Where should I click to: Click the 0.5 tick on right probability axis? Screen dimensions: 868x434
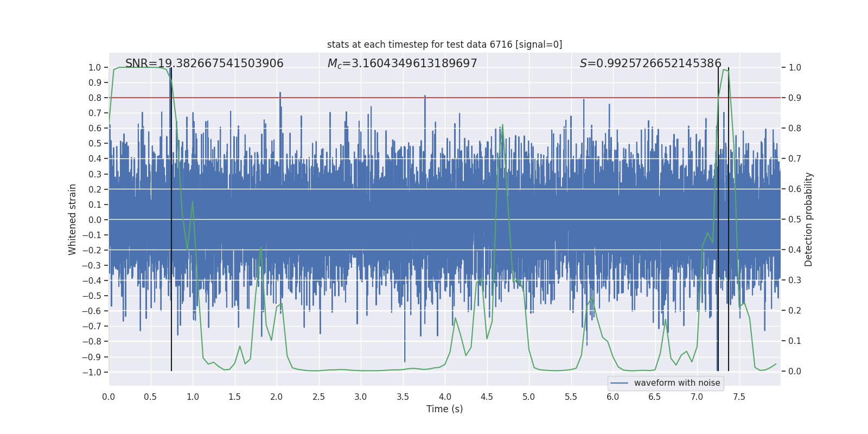(795, 220)
